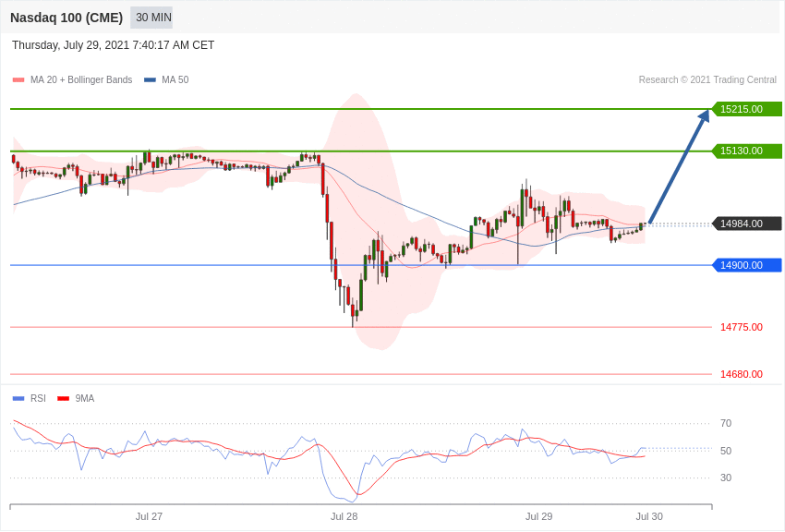Click the 14900.00 pivot price tag
The height and width of the screenshot is (532, 785).
[746, 265]
